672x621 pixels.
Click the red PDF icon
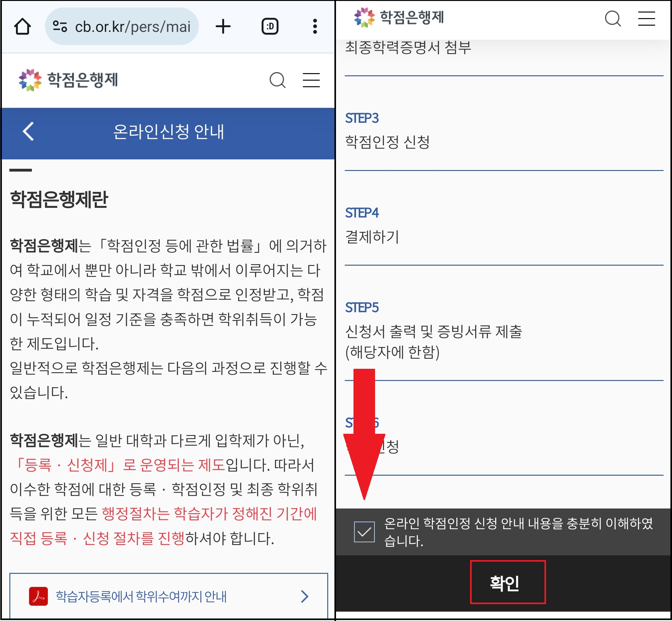pyautogui.click(x=38, y=597)
